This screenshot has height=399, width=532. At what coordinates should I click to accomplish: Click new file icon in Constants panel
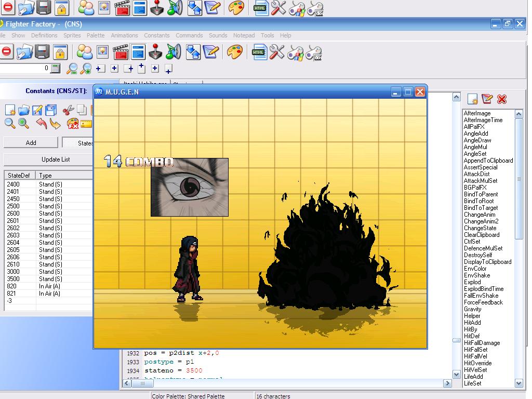[10, 110]
